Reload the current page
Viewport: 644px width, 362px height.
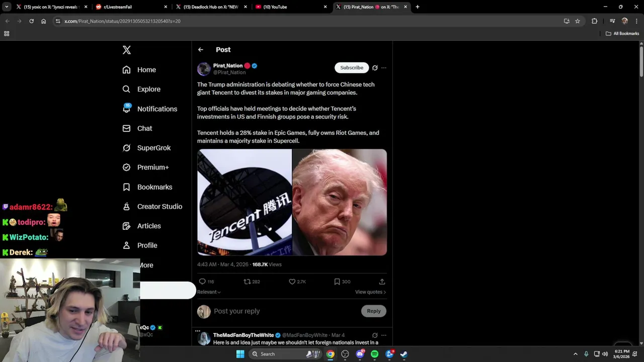click(x=31, y=21)
